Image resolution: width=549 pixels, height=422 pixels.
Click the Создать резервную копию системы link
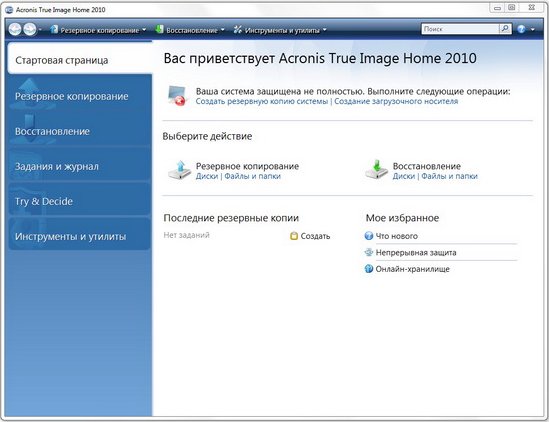(x=262, y=102)
